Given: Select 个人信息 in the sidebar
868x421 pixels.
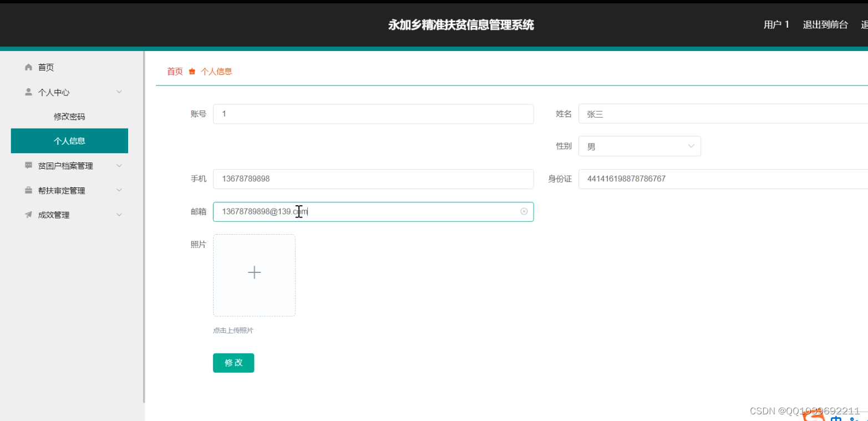Looking at the screenshot, I should tap(69, 141).
